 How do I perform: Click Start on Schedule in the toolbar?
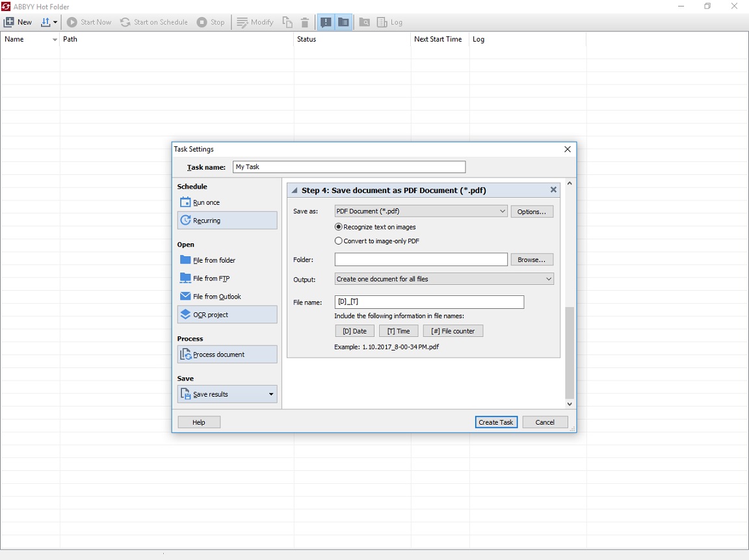154,22
